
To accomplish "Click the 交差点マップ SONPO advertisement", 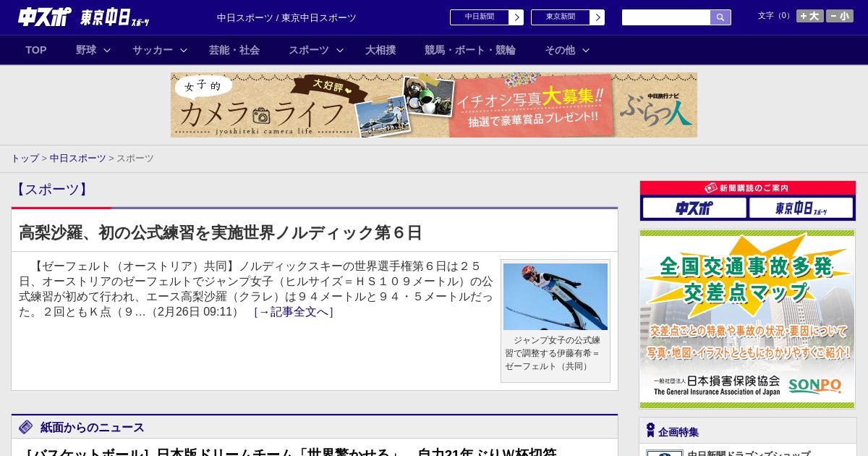I will (747, 319).
